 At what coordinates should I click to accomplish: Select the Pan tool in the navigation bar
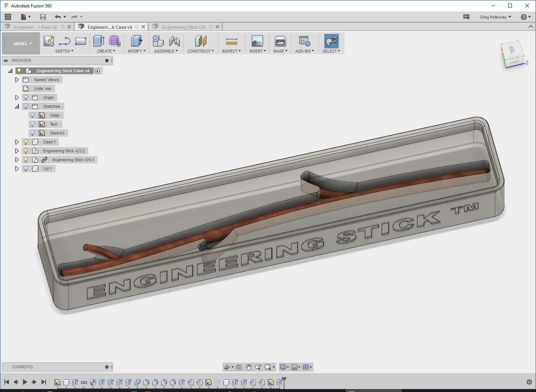249,367
